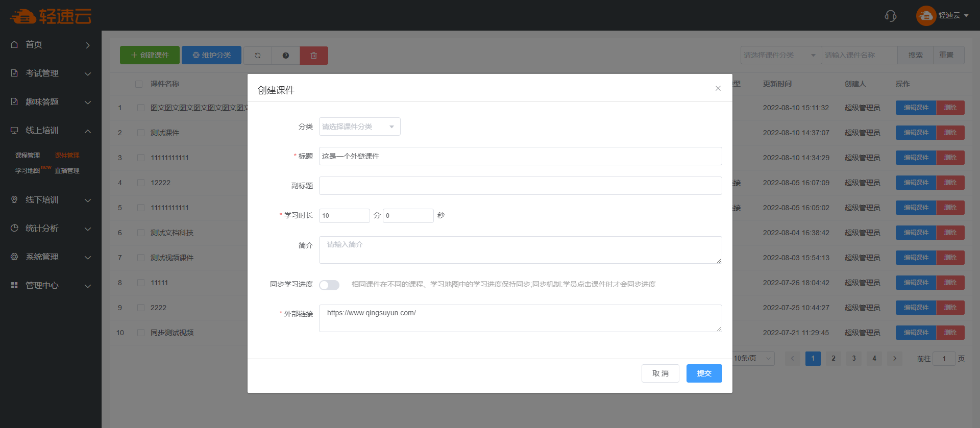This screenshot has height=428, width=980.
Task: Open the 分类 dropdown in dialog
Action: 359,127
